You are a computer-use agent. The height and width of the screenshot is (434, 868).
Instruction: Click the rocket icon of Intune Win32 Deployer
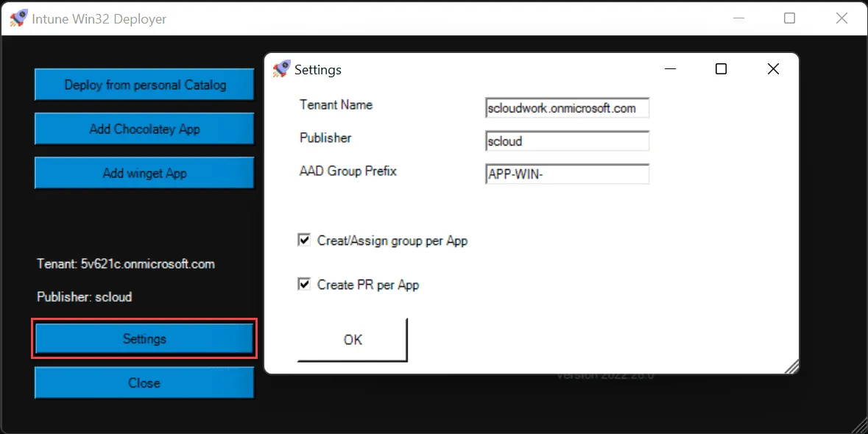coord(19,18)
